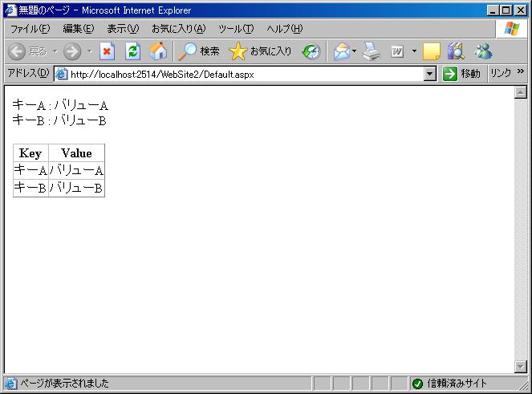532x394 pixels.
Task: Open the ファイル(F) menu
Action: pos(30,29)
